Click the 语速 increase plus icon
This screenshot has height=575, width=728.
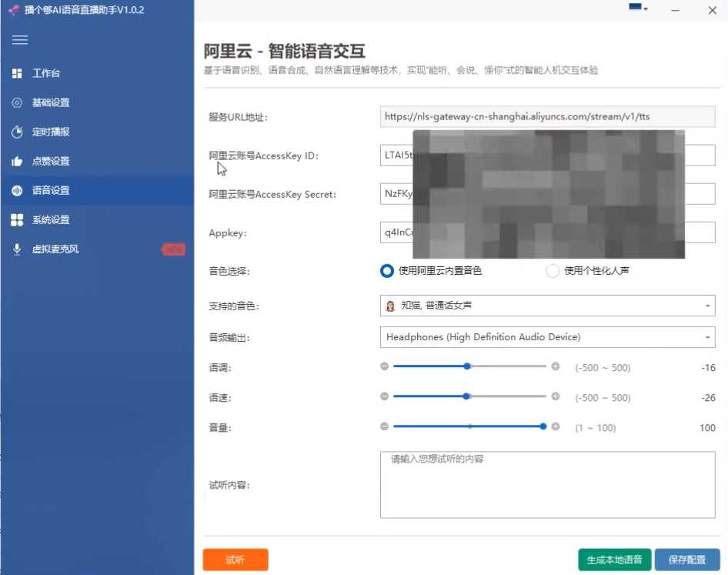[556, 396]
